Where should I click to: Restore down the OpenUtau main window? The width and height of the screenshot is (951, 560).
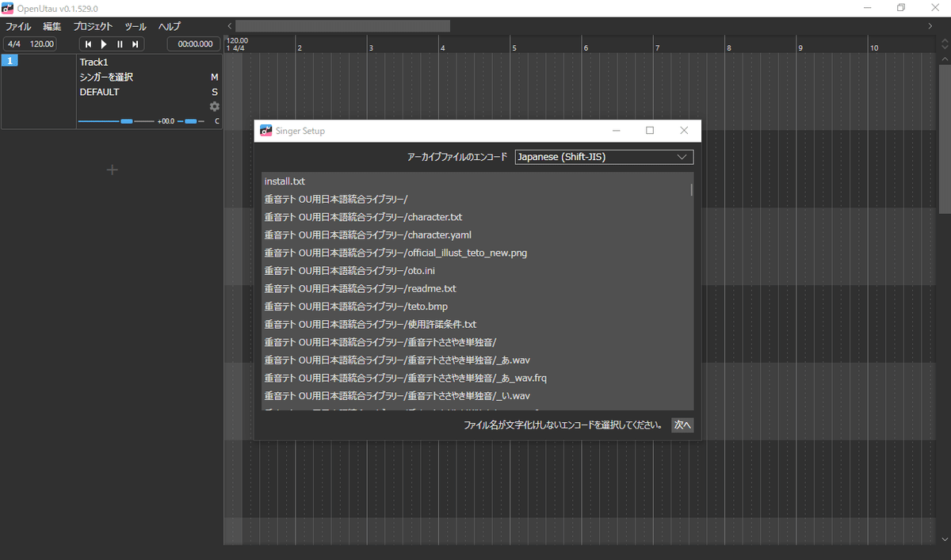[x=901, y=8]
